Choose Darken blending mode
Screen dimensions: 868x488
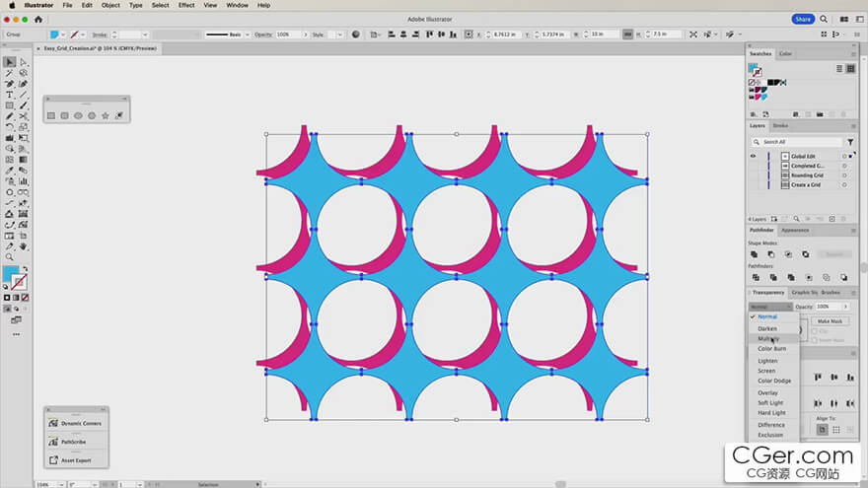pos(767,328)
